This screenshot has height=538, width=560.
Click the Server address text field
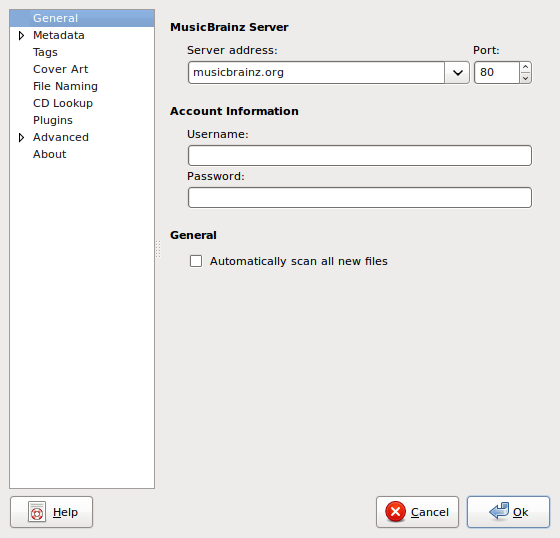point(316,73)
